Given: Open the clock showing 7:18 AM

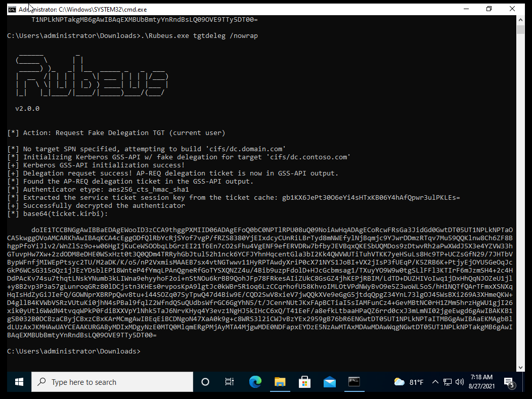Looking at the screenshot, I should point(481,382).
